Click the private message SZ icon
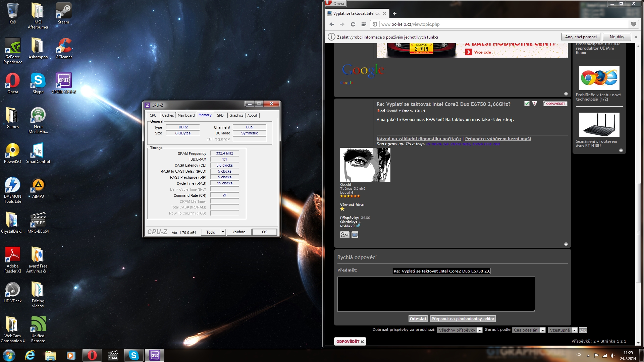 pyautogui.click(x=344, y=235)
